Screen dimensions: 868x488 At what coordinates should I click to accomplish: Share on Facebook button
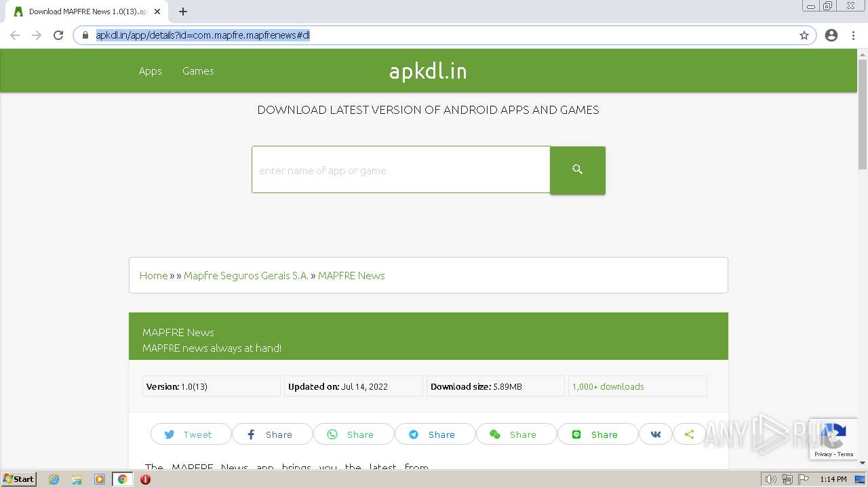tap(272, 434)
